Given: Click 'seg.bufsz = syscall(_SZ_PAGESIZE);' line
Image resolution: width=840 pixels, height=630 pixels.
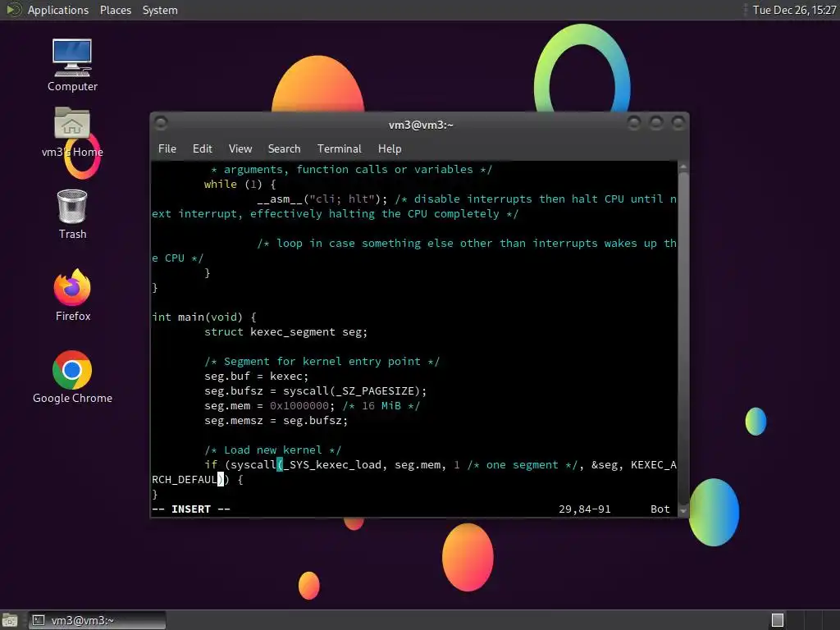Looking at the screenshot, I should [316, 391].
